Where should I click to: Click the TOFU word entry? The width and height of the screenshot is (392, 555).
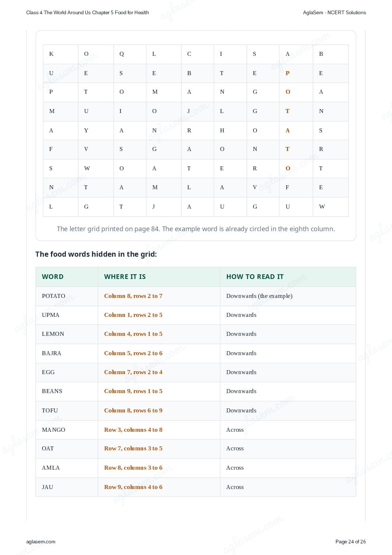coord(50,411)
